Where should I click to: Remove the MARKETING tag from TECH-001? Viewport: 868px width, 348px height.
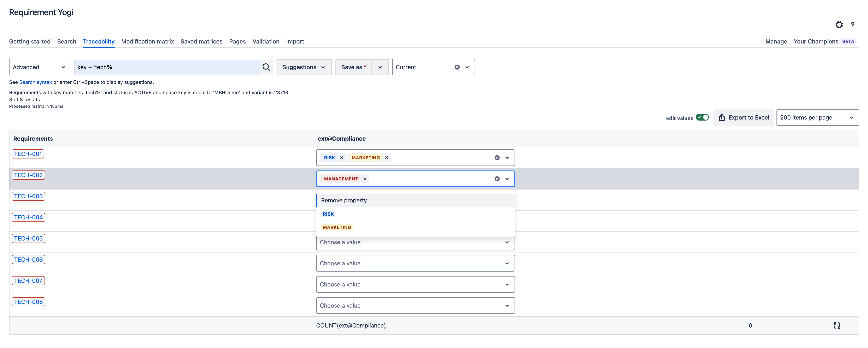click(387, 157)
